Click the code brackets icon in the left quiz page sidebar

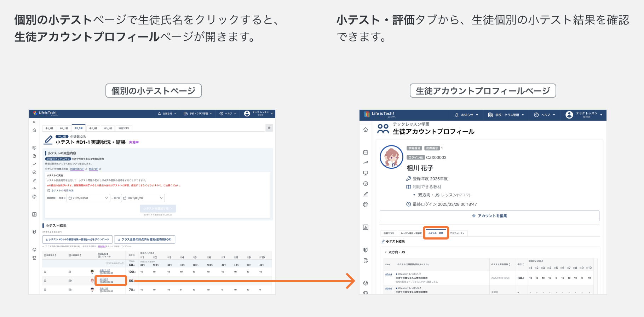(34, 189)
